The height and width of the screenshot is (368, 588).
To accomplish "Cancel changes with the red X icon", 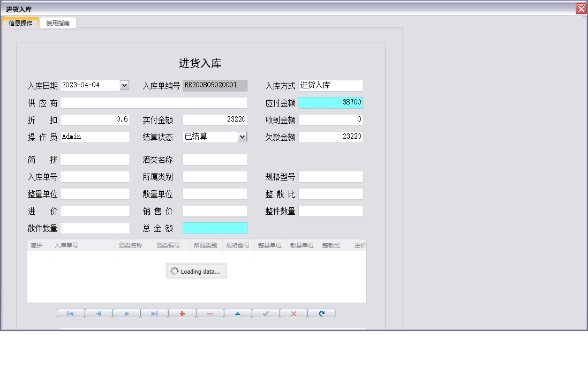I will (293, 313).
